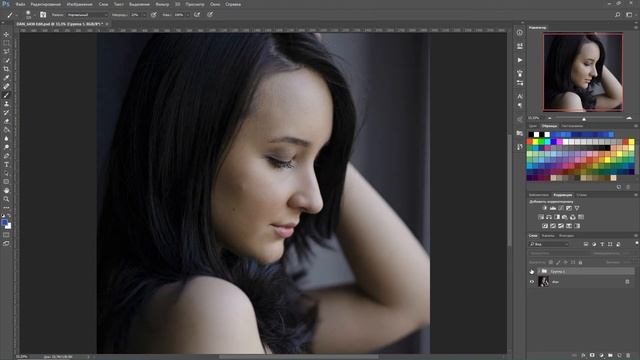This screenshot has height=360, width=640.
Task: Expand the Группа 1 group arrow
Action: (539, 271)
